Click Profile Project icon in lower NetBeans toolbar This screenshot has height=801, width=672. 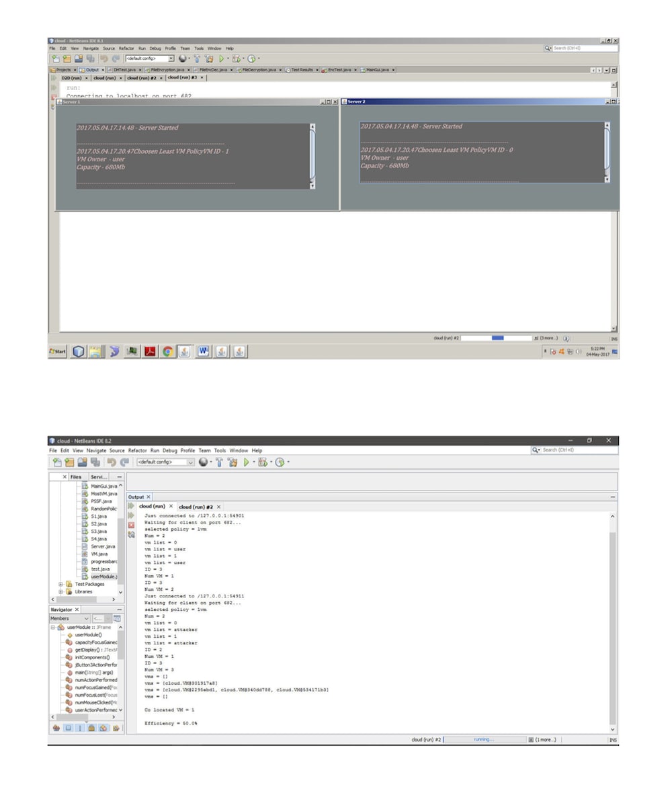[x=280, y=462]
